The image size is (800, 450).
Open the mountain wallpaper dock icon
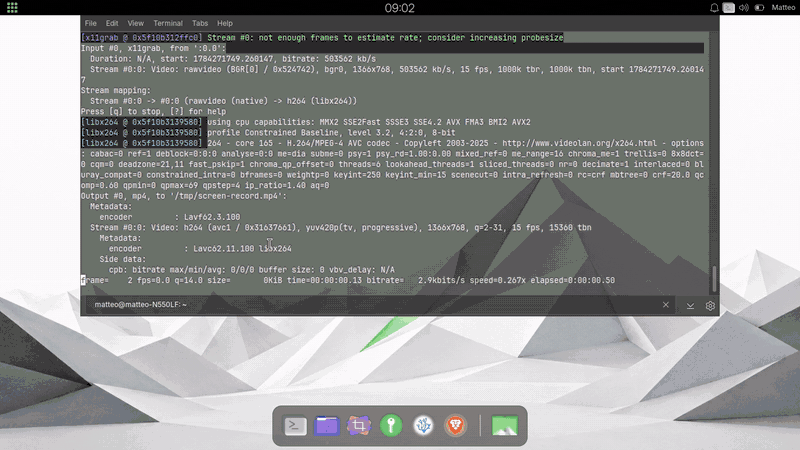pos(505,426)
